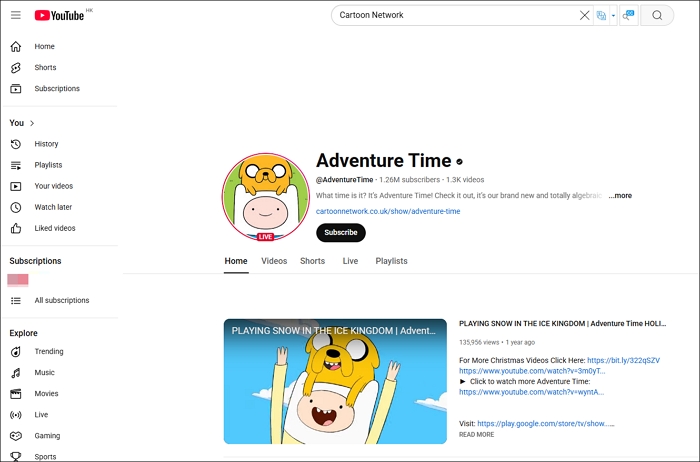Click the YouTube logo
The width and height of the screenshot is (700, 462).
[x=59, y=16]
